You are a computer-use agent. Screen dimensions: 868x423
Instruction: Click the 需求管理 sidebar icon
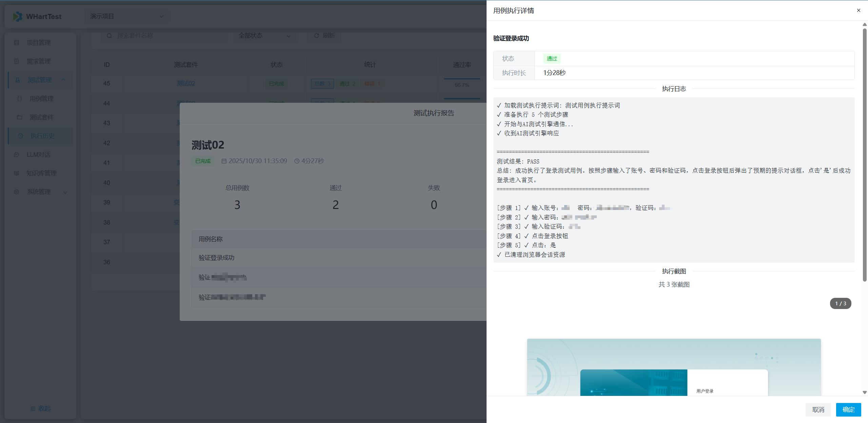click(17, 61)
